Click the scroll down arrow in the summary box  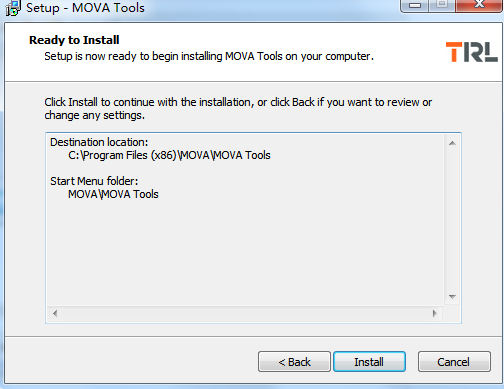click(x=452, y=296)
